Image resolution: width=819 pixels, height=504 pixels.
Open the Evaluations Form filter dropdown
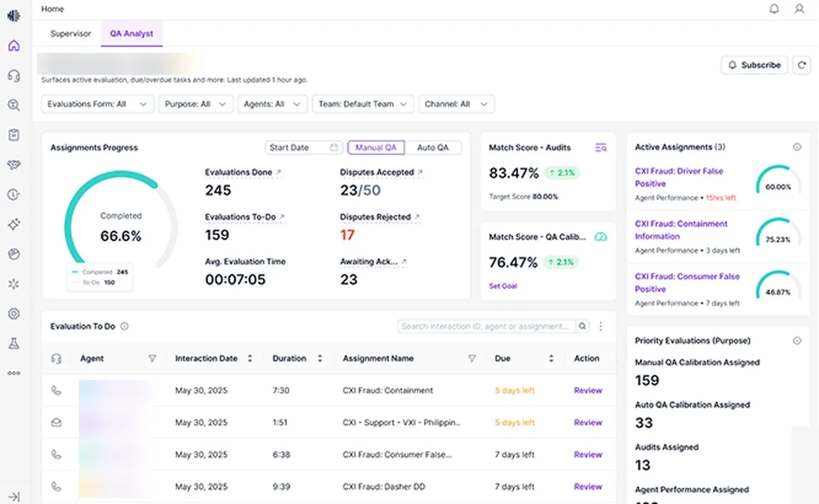tap(97, 104)
